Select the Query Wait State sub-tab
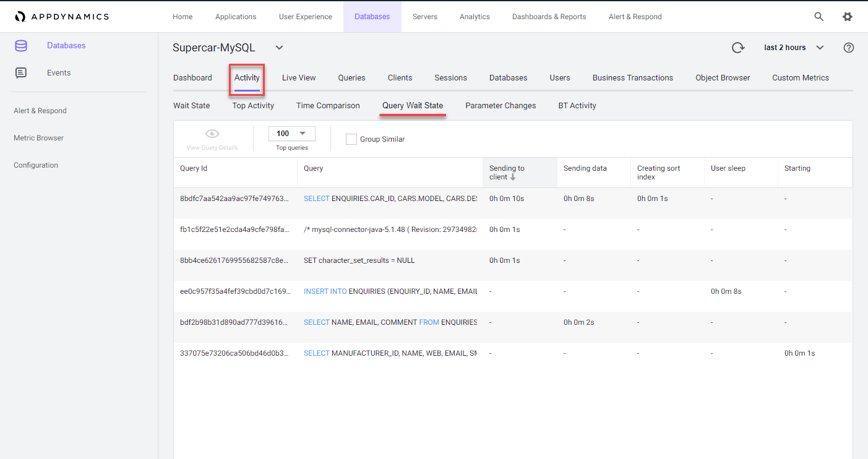This screenshot has height=459, width=868. click(413, 106)
